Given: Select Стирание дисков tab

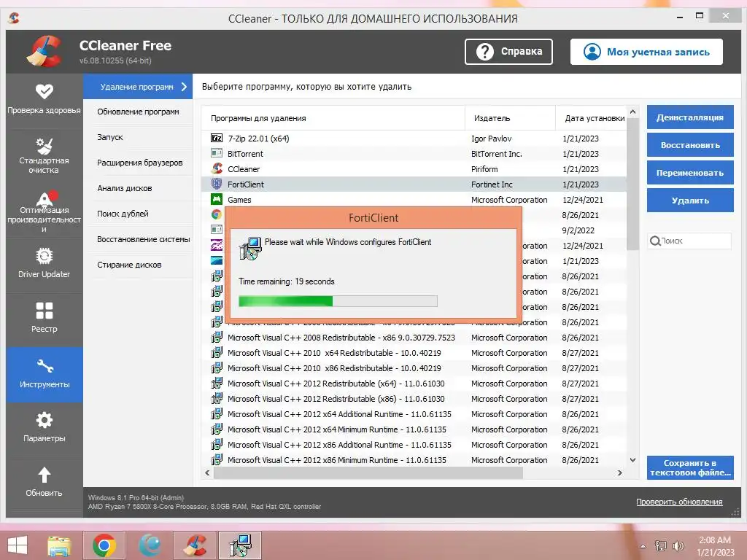Looking at the screenshot, I should [x=138, y=264].
